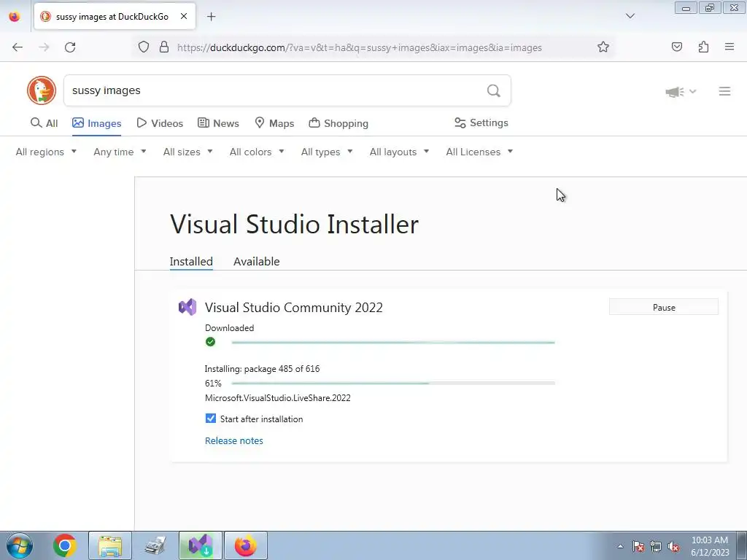The width and height of the screenshot is (747, 560).
Task: Switch to the Videos tab
Action: (x=160, y=123)
